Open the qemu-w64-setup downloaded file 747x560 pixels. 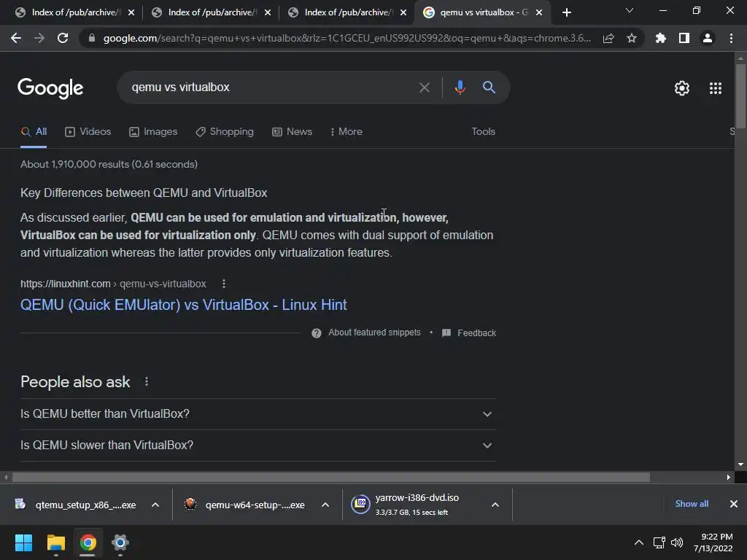[x=245, y=505]
